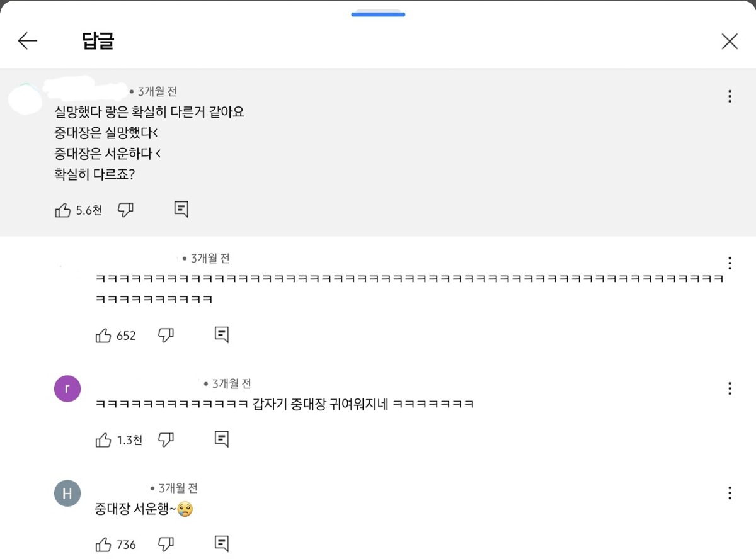Reply to the long ㅋㅋㅋ comment
The width and height of the screenshot is (756, 559).
221,335
